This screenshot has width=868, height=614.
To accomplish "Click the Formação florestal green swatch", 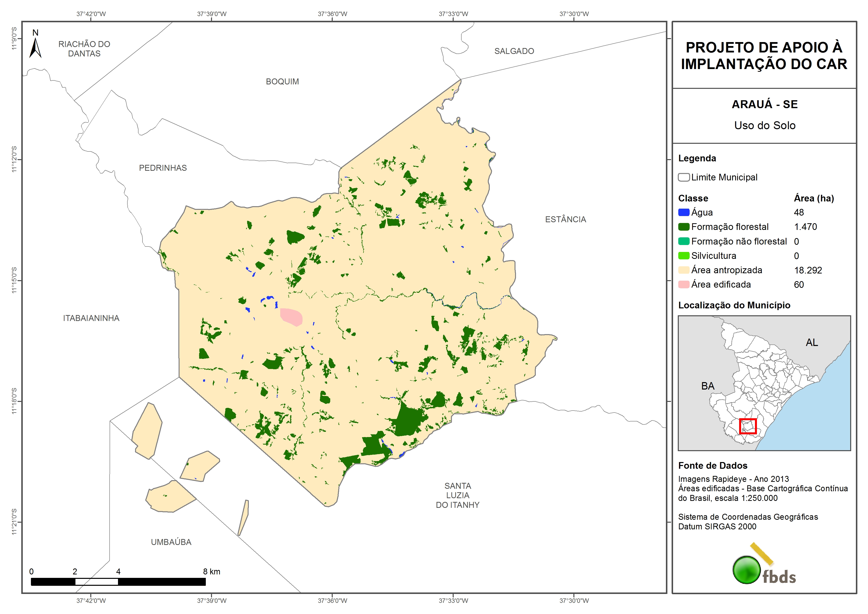I will [683, 227].
